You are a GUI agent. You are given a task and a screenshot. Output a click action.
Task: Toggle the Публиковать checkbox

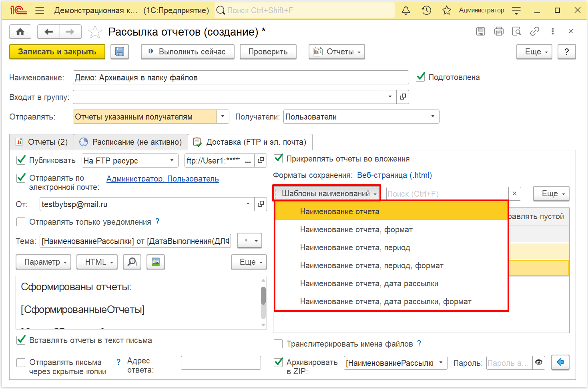(21, 160)
